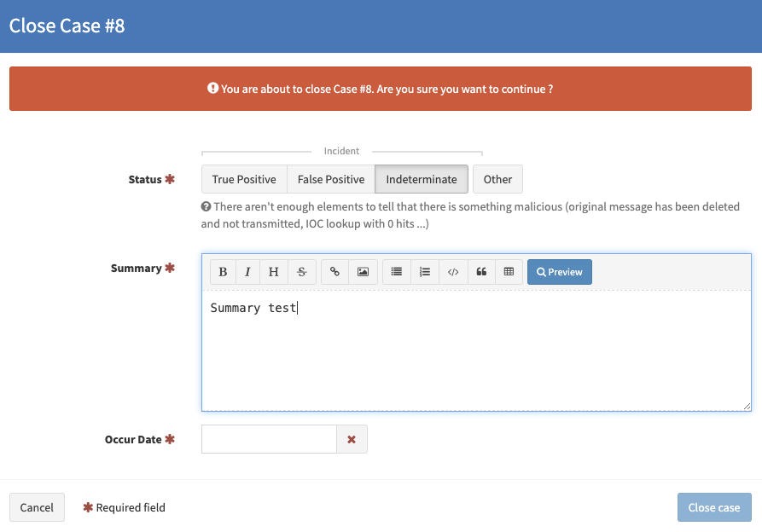Preview the summary markdown
This screenshot has height=532, width=762.
[559, 271]
